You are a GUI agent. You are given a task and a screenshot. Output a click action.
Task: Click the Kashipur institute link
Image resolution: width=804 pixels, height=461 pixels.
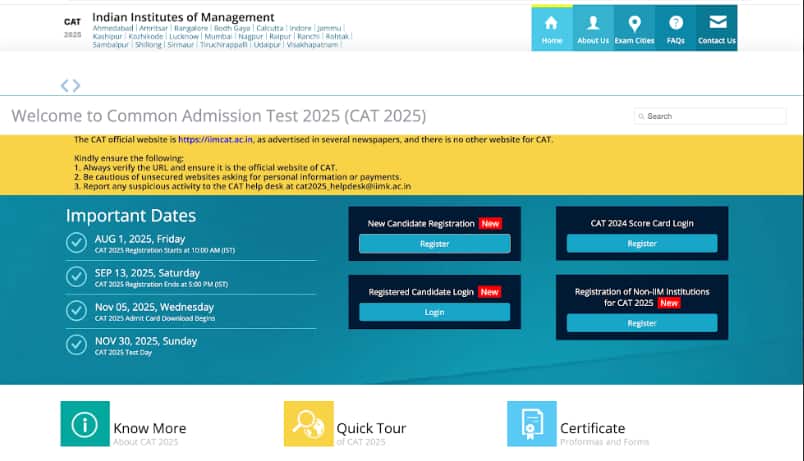point(108,36)
